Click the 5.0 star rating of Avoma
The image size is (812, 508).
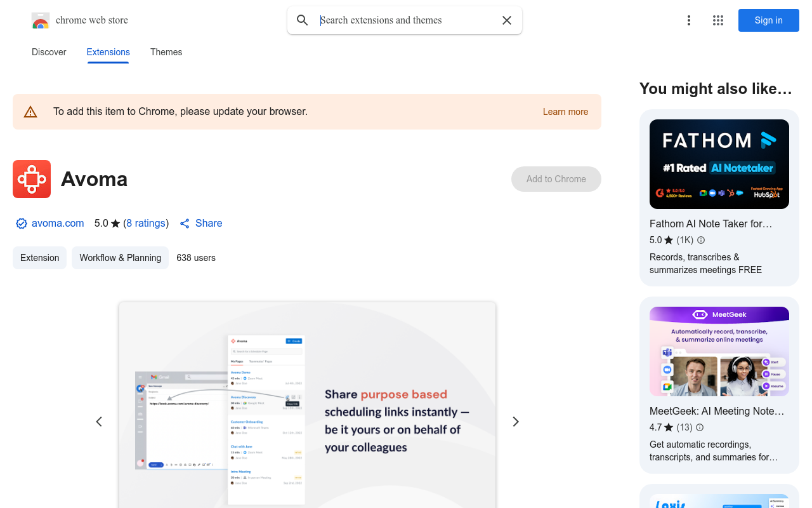[107, 224]
